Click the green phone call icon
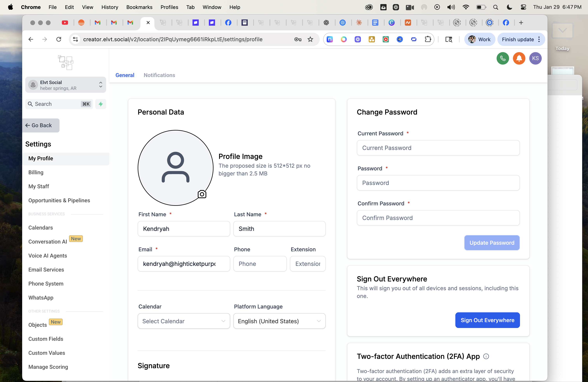The height and width of the screenshot is (382, 588). 502,58
